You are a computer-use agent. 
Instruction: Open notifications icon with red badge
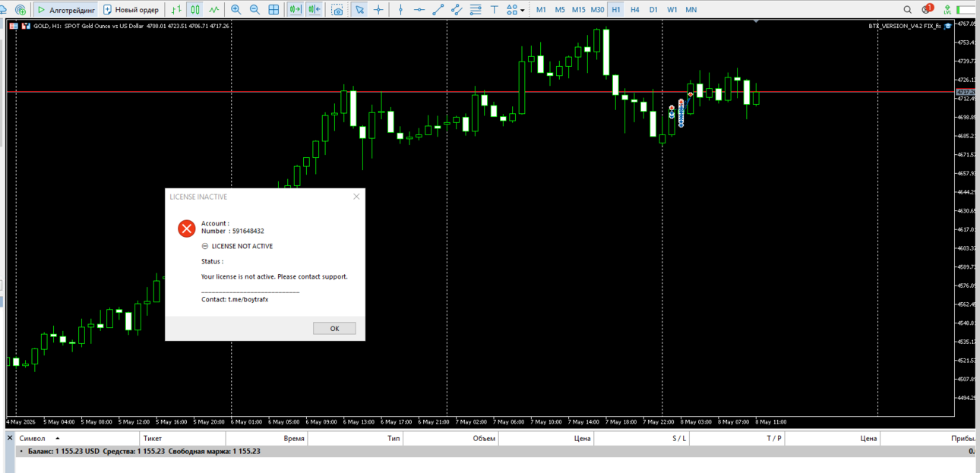pyautogui.click(x=927, y=9)
